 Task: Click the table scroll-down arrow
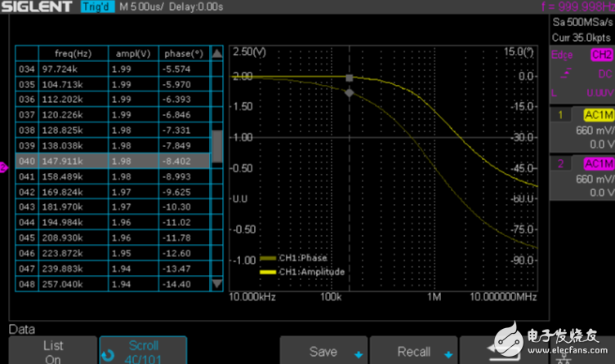click(x=217, y=283)
